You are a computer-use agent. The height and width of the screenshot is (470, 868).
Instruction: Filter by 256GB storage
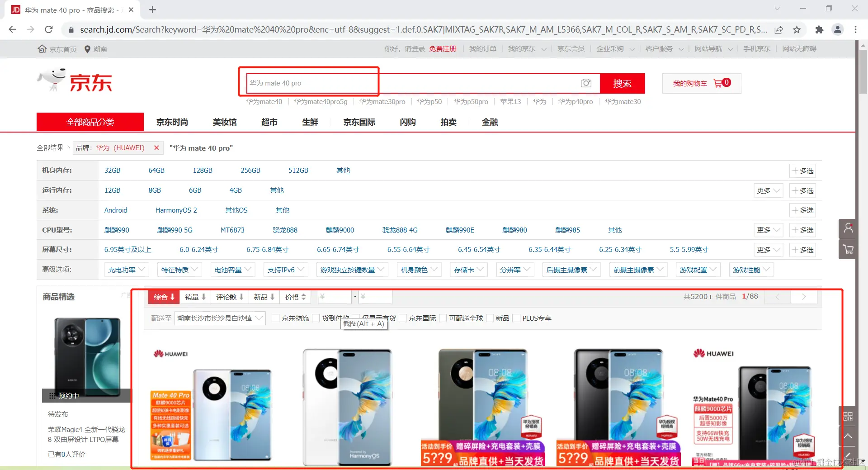point(250,171)
